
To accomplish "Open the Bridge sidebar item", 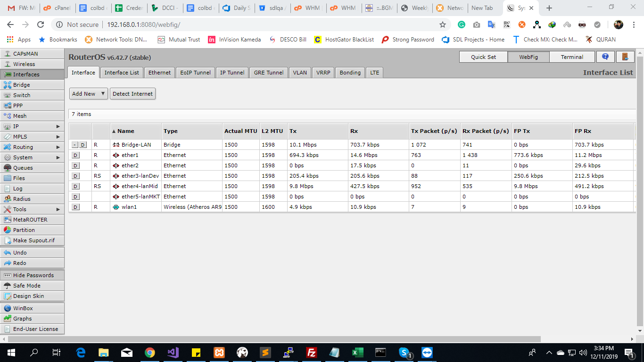I will [22, 85].
